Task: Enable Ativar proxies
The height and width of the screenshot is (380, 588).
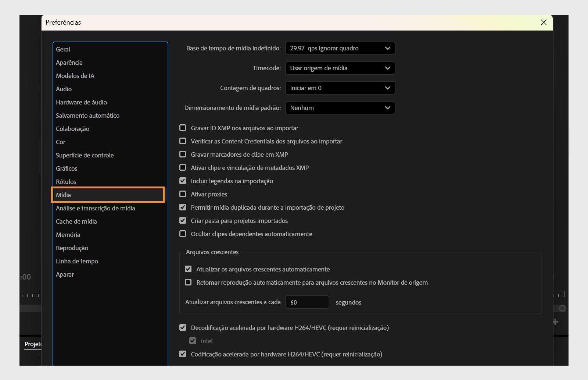Action: click(x=183, y=194)
